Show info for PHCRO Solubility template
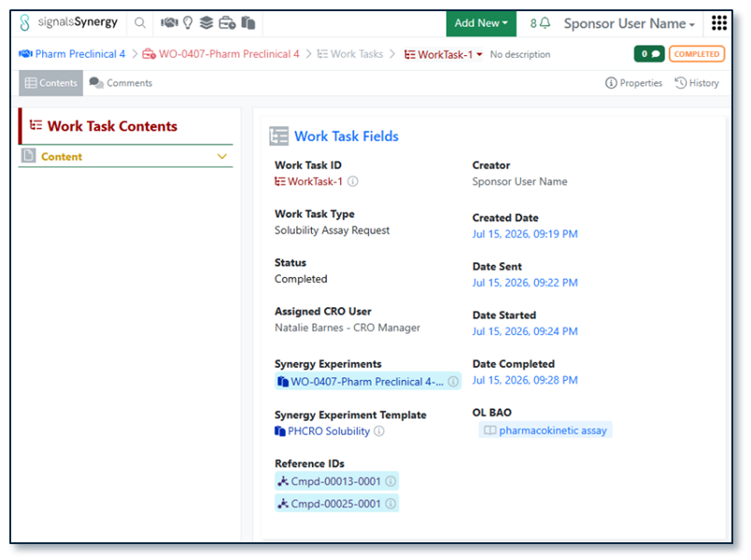This screenshot has width=751, height=560. [379, 431]
